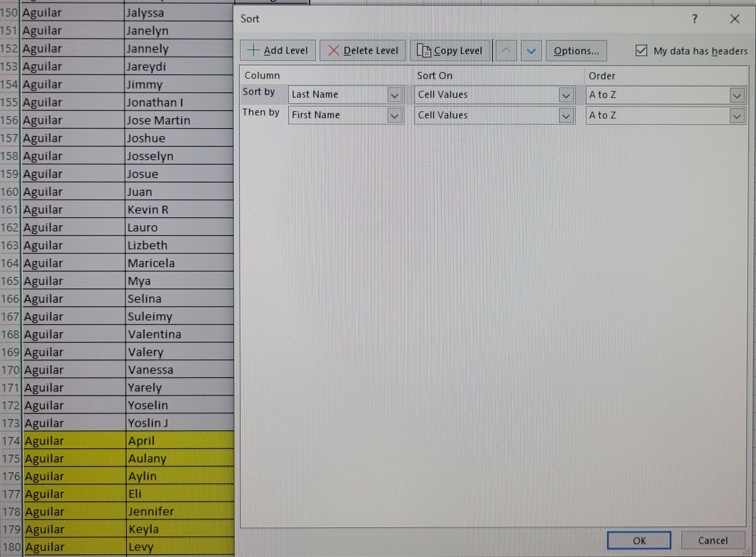
Task: Toggle My data has headers
Action: click(641, 51)
